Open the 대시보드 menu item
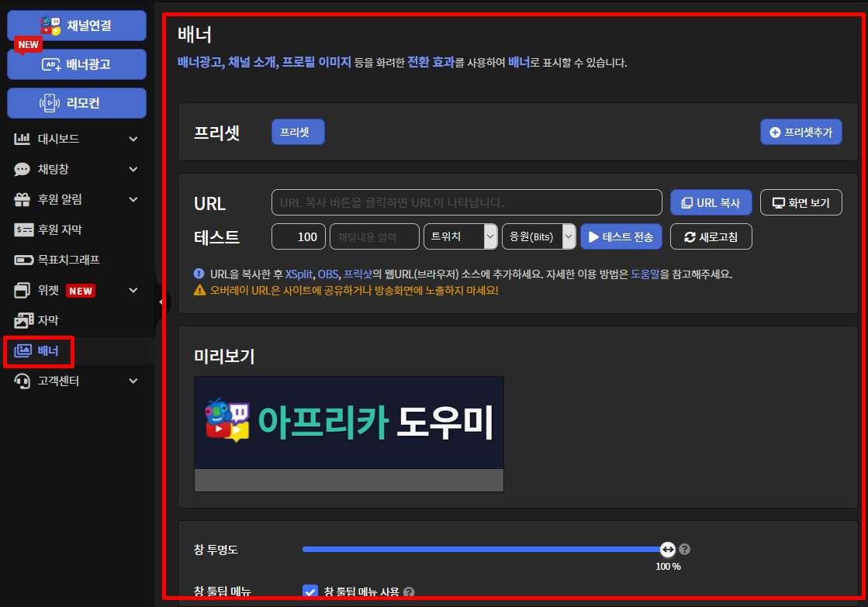 pyautogui.click(x=76, y=139)
